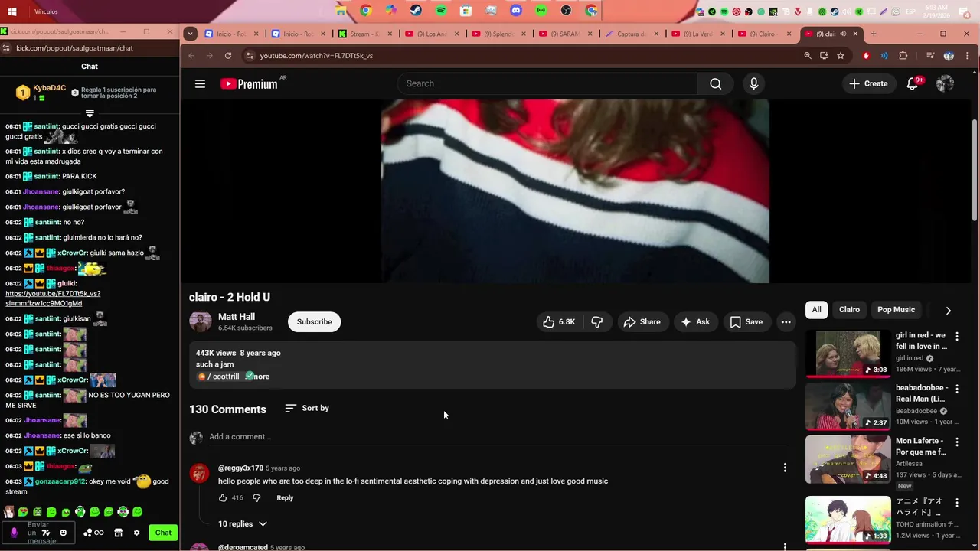Switch to the Captura de tab
This screenshot has height=551, width=980.
pos(631,34)
